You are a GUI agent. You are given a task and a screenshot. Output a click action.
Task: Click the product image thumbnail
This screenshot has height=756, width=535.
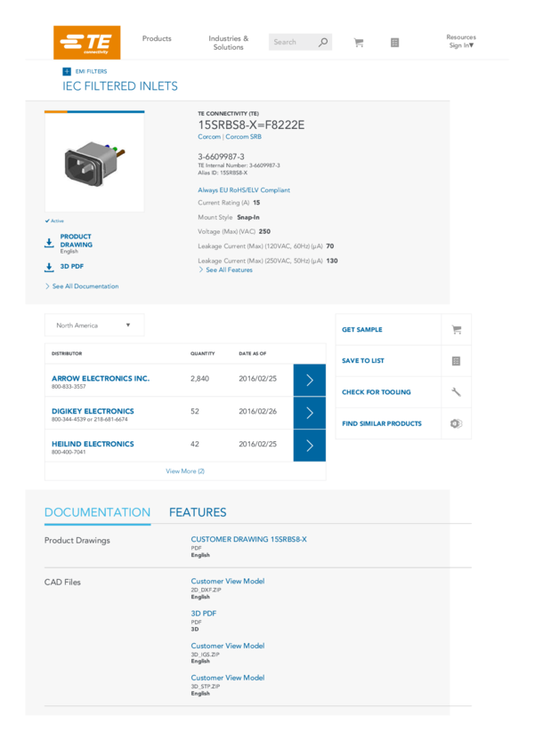pyautogui.click(x=94, y=162)
